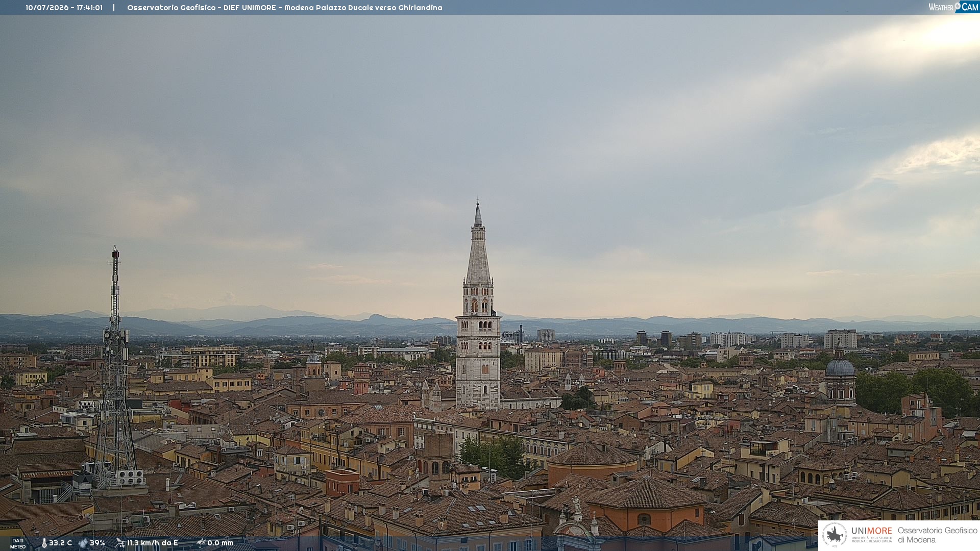Click the wind anemometer icon
This screenshot has width=980, height=551.
coord(120,543)
